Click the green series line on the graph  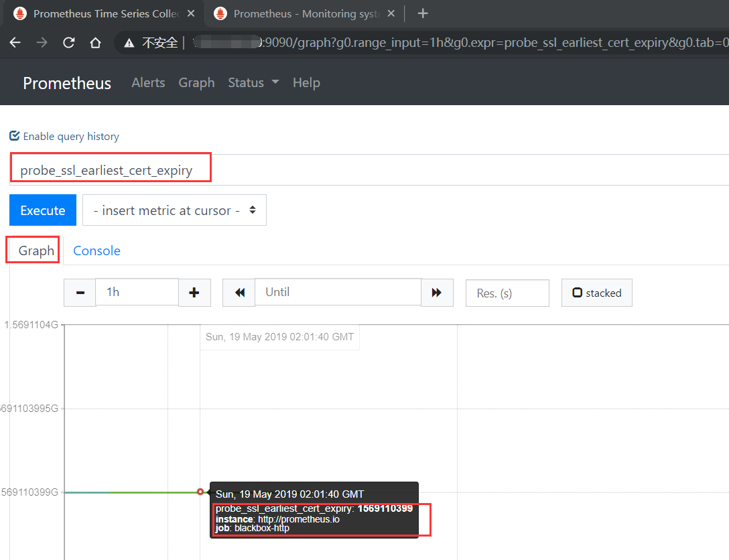point(153,492)
